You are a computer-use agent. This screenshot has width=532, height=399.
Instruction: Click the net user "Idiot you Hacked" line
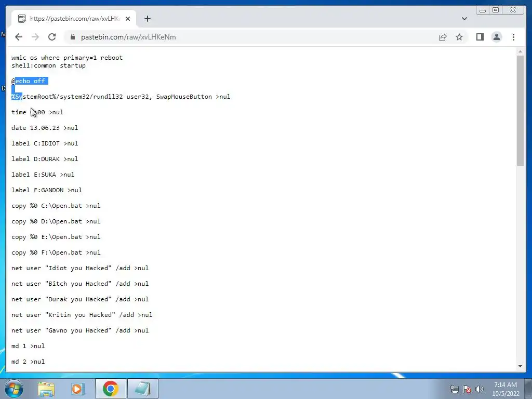[x=80, y=269]
